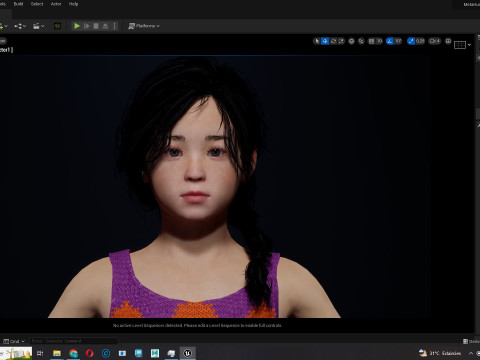Screen dimensions: 480x360
Task: Open Google Chrome from the taskbar
Action: click(73, 353)
